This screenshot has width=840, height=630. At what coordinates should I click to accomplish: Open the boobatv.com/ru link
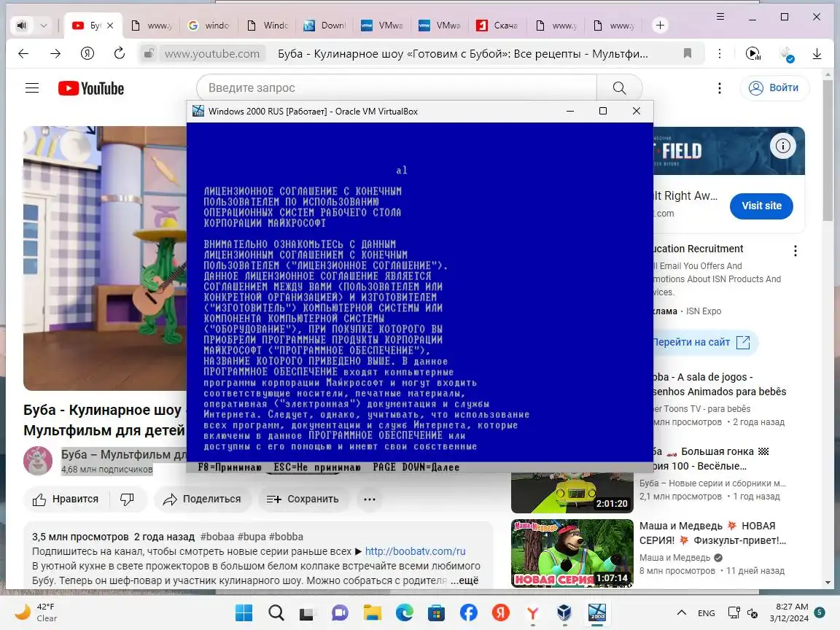pyautogui.click(x=415, y=551)
